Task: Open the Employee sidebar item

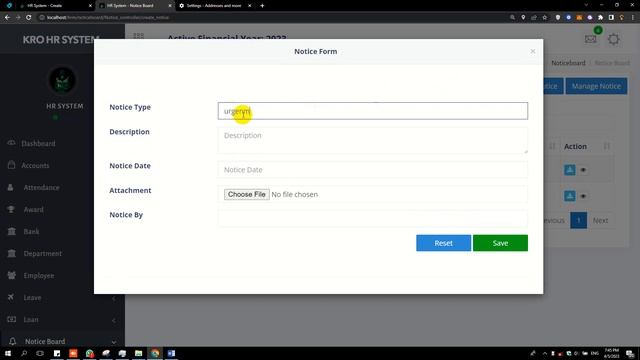Action: [x=39, y=276]
